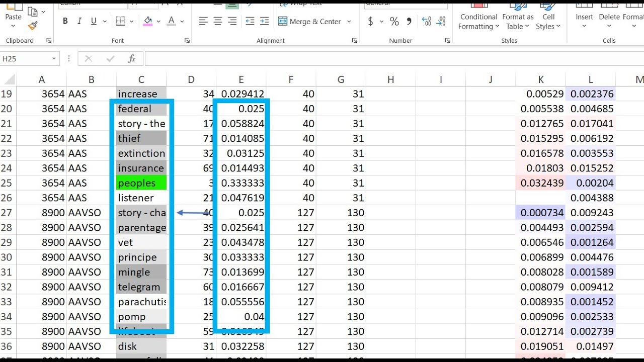Click the cell with value 0.017041
Screen dimensions: 644x362
[590, 124]
